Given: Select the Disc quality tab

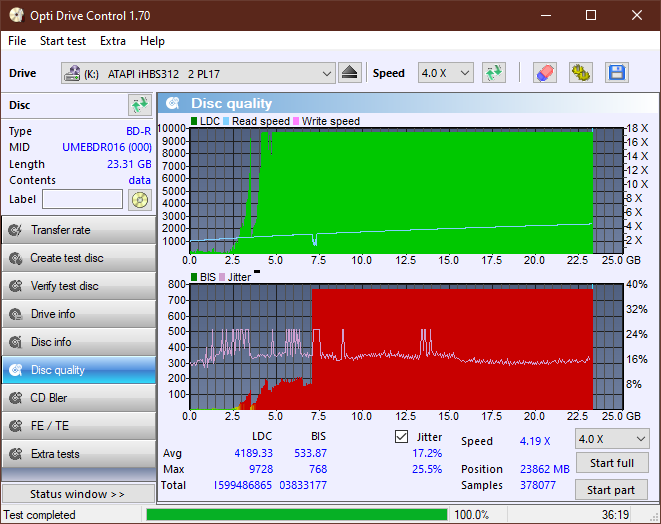Looking at the screenshot, I should [79, 370].
